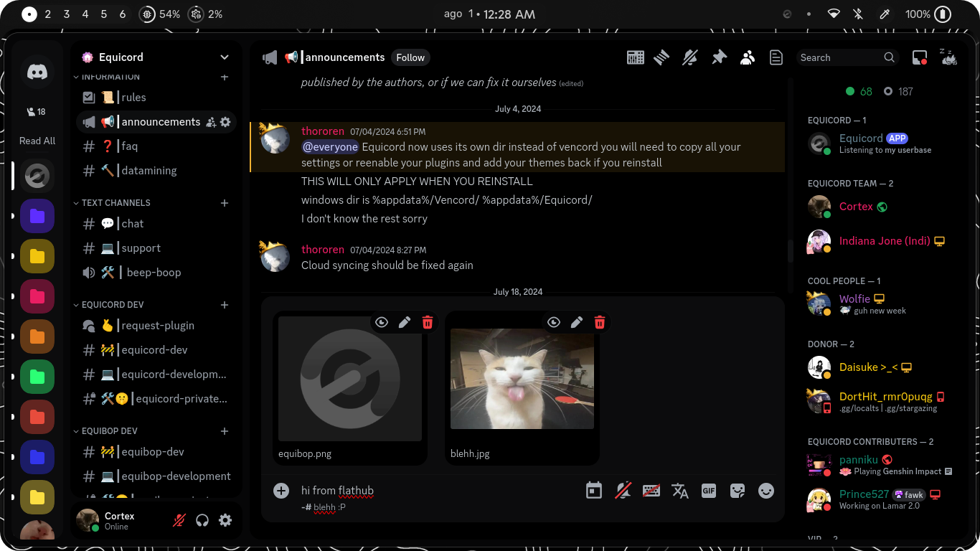Focus the Search field
The image size is (980, 551).
click(x=847, y=57)
